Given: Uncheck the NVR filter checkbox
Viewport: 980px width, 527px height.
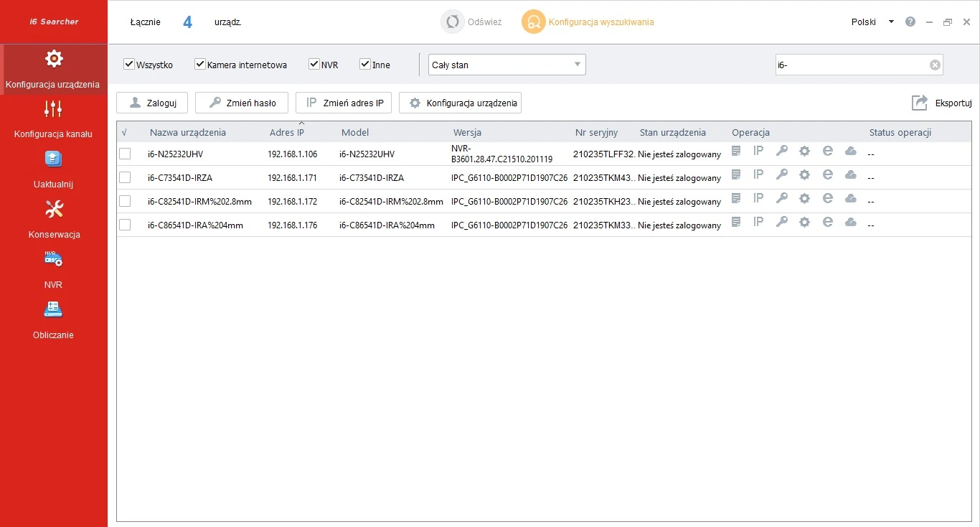Looking at the screenshot, I should 314,64.
